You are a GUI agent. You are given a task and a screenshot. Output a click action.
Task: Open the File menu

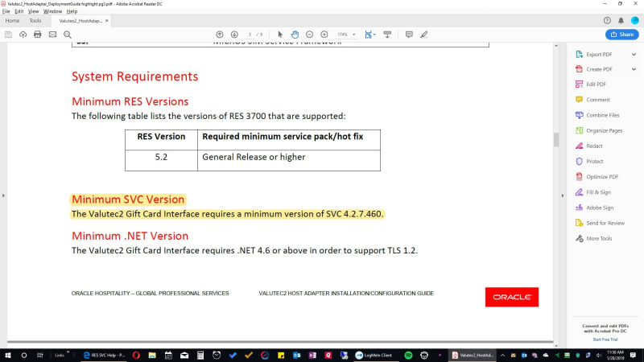[x=6, y=11]
